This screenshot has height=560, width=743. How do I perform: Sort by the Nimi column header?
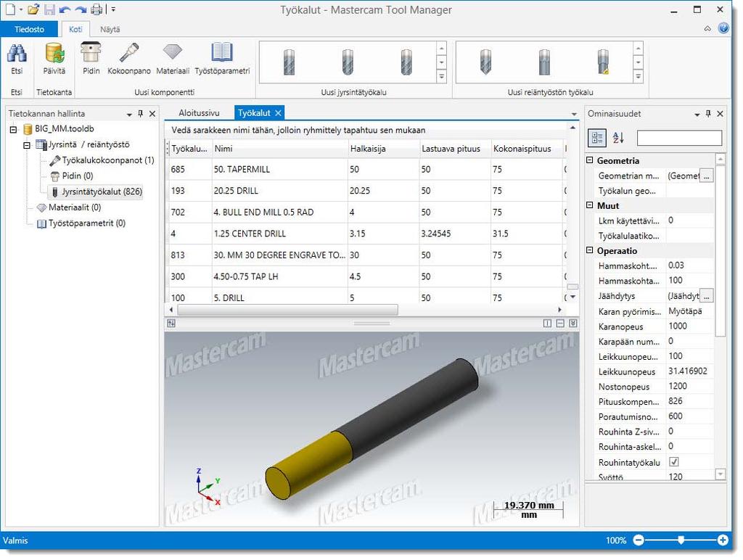[x=279, y=149]
